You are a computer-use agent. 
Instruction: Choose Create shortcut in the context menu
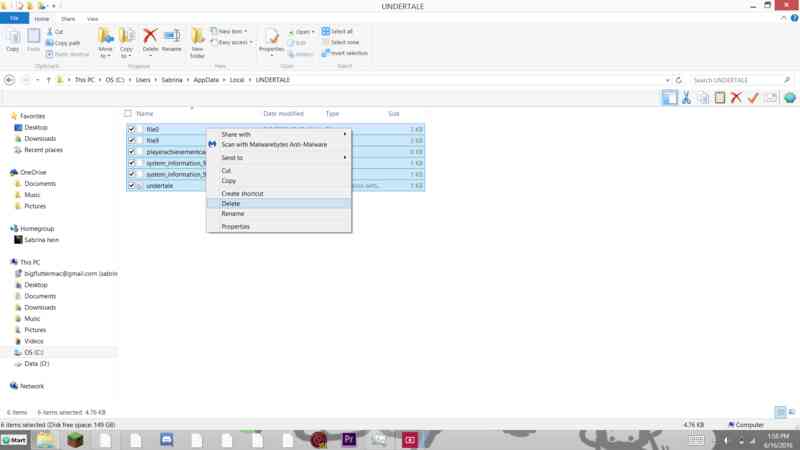point(279,193)
